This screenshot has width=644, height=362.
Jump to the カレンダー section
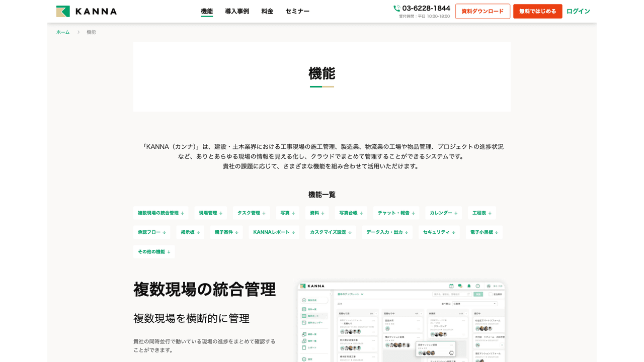(x=444, y=213)
